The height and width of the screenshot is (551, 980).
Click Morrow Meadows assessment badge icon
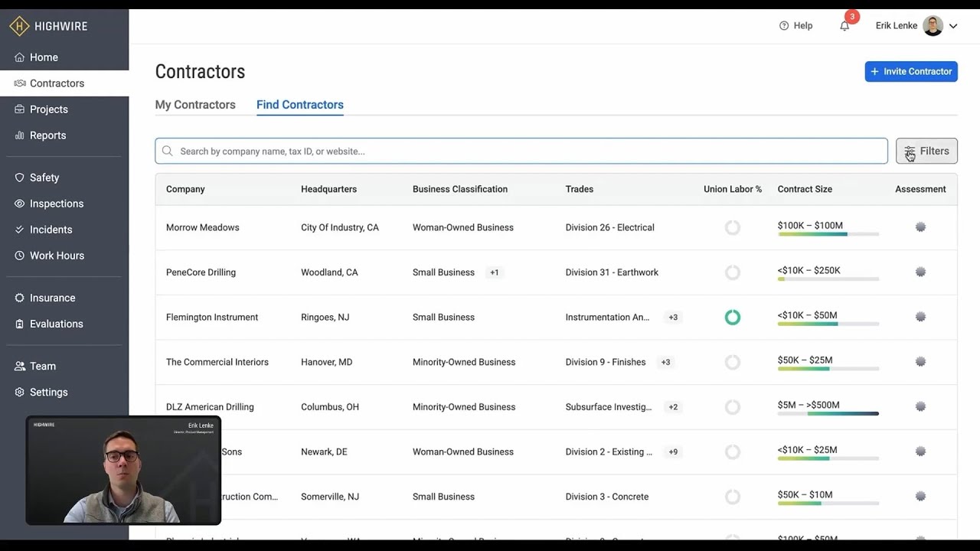pos(920,227)
